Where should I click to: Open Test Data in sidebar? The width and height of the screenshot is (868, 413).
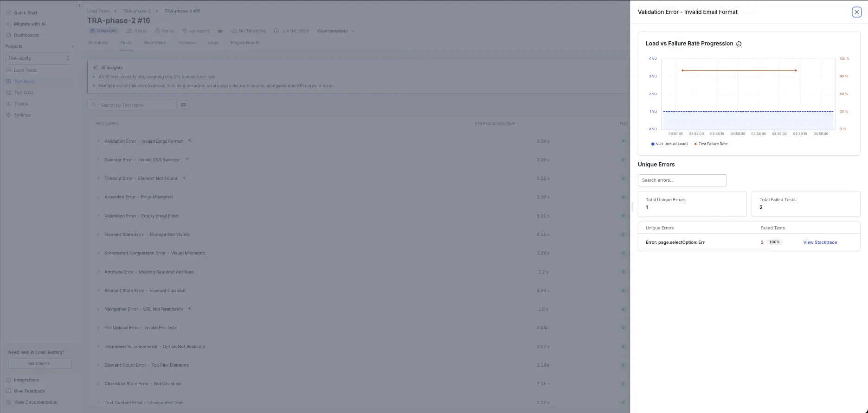coord(19,93)
